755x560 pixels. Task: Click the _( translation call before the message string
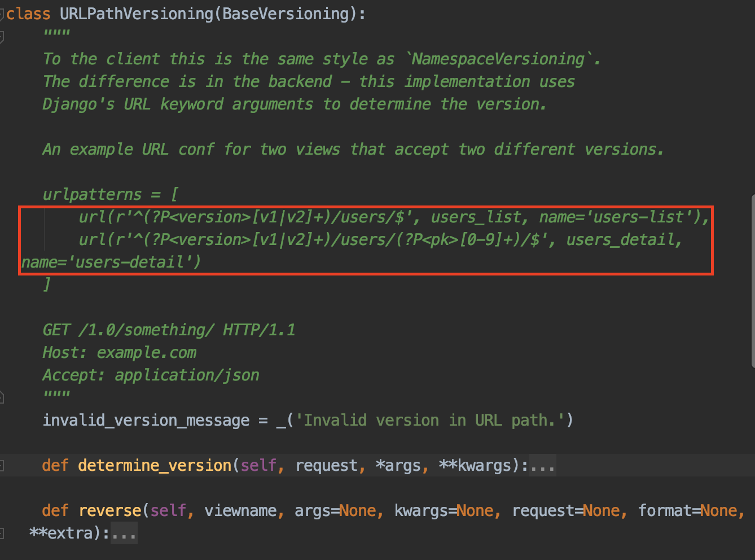286,421
